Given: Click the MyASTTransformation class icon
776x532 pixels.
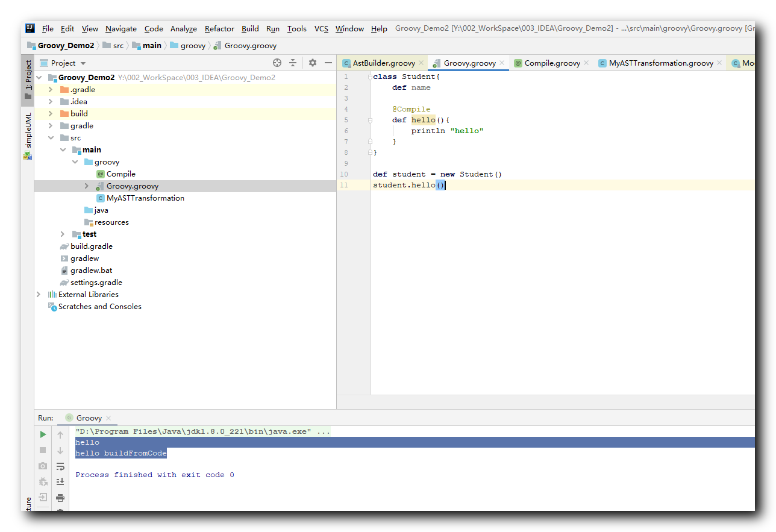Looking at the screenshot, I should [x=101, y=198].
